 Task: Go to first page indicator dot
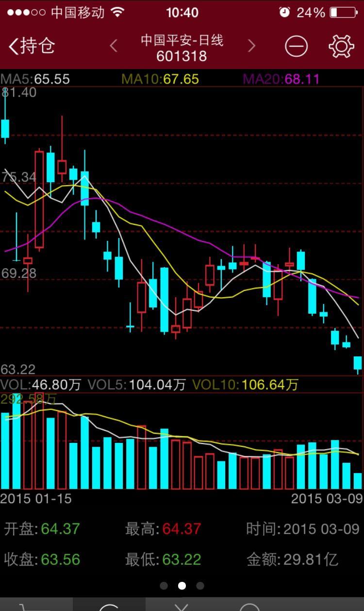point(164,586)
